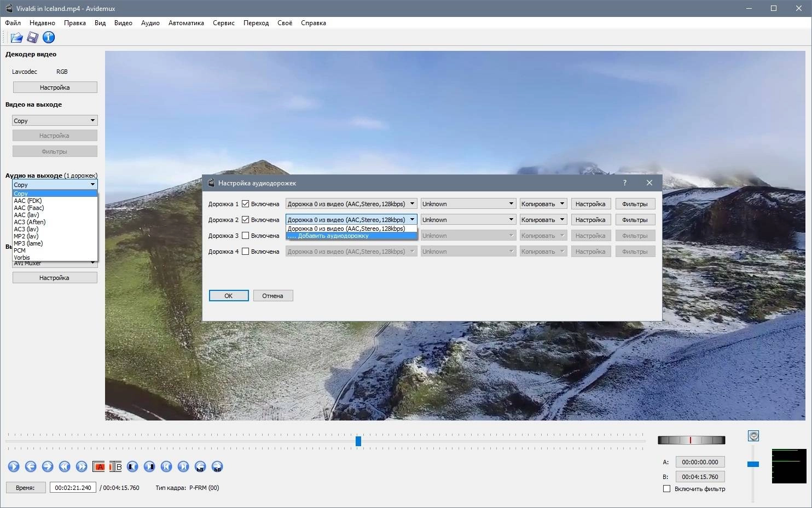Open the Дорожка 1 source dropdown

(351, 204)
